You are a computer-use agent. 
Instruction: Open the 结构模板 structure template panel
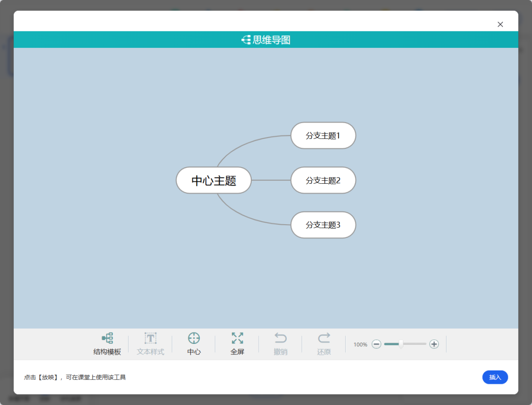click(107, 343)
